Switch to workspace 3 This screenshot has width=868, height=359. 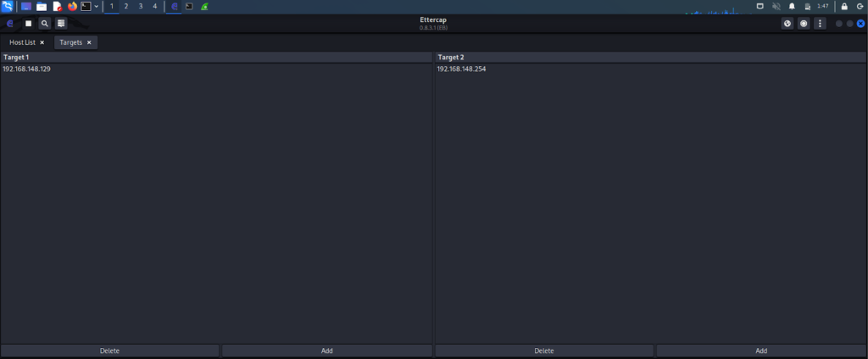point(140,6)
